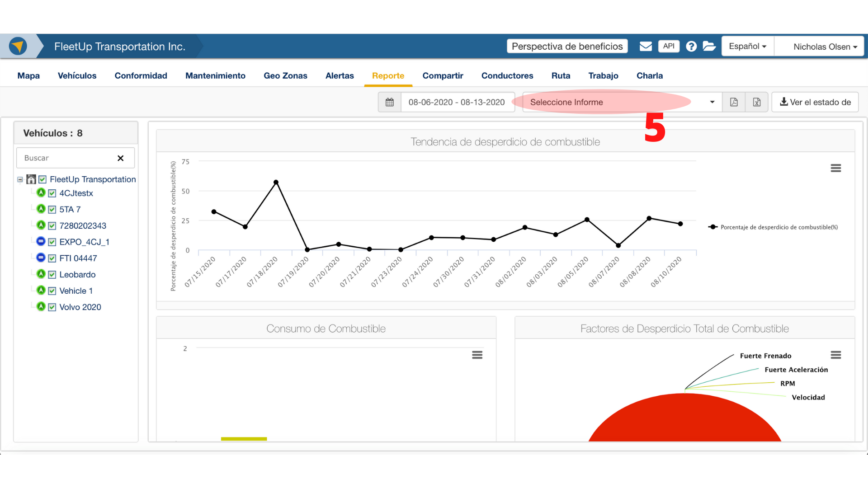Uncheck the FTI 04447 vehicle checkbox
The image size is (868, 488).
(x=52, y=258)
